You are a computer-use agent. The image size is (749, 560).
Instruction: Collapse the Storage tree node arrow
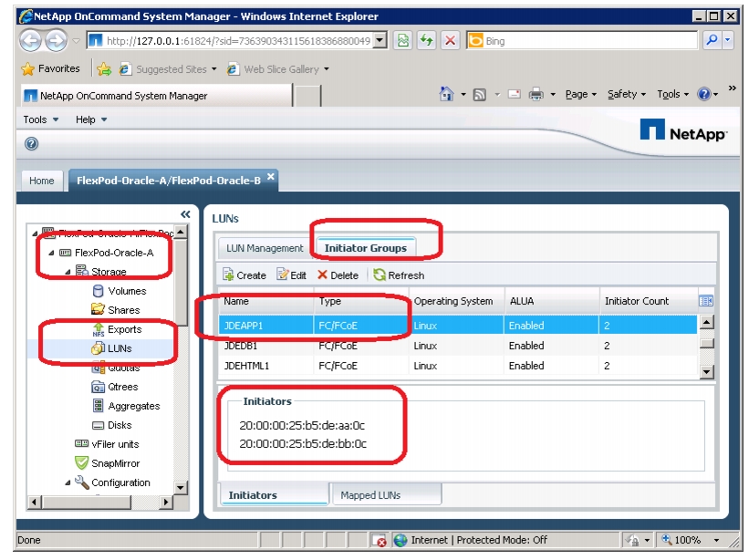tap(68, 272)
